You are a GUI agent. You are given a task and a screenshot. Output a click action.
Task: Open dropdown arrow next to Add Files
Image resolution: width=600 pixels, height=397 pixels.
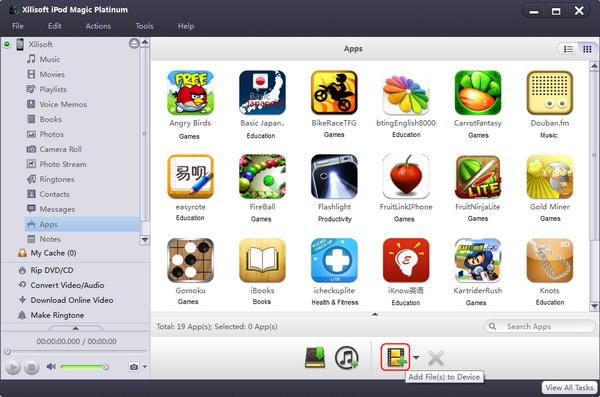click(x=416, y=358)
